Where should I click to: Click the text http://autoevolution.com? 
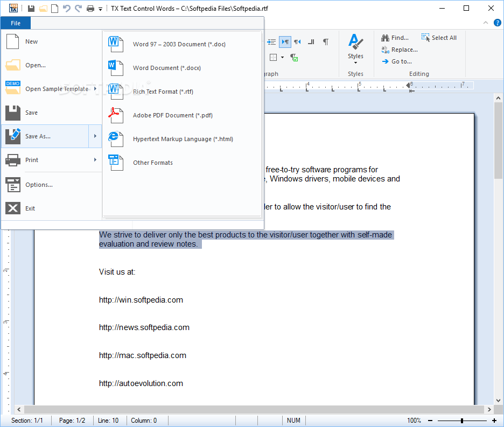141,383
